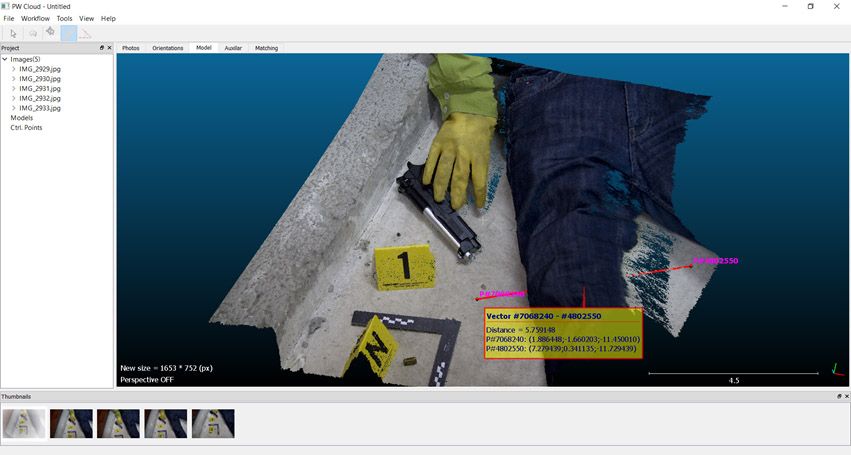Image resolution: width=851 pixels, height=455 pixels.
Task: Undock the Thumbnails panel
Action: pyautogui.click(x=839, y=396)
